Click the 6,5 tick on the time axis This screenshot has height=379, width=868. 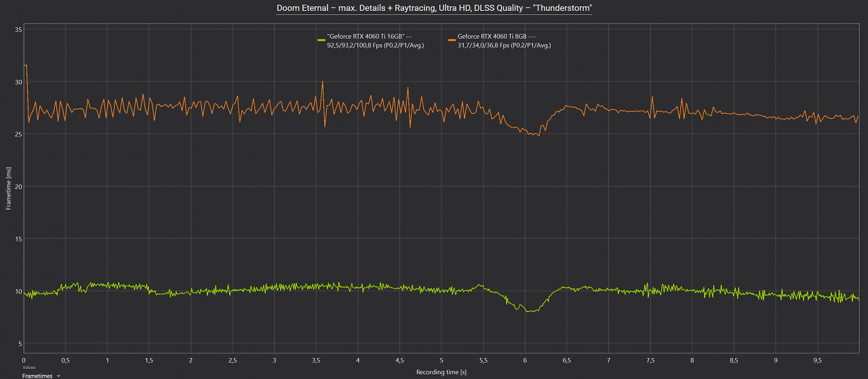pos(567,361)
